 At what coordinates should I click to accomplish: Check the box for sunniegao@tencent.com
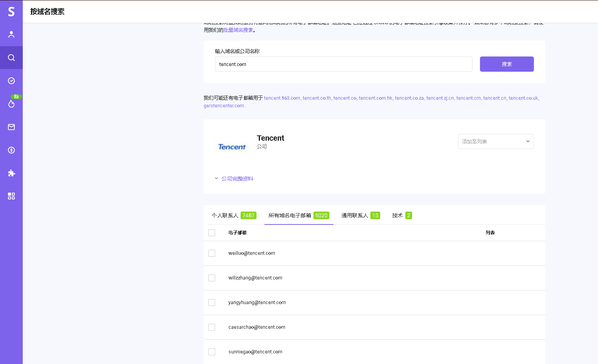(x=212, y=352)
